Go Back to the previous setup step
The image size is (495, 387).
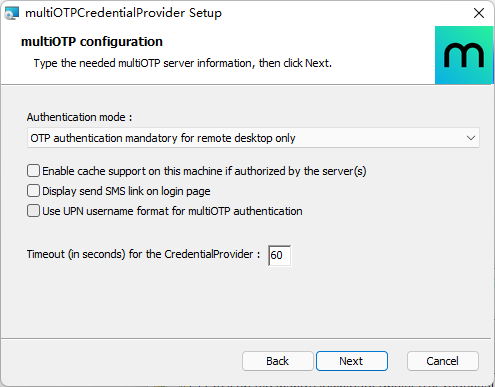point(277,361)
